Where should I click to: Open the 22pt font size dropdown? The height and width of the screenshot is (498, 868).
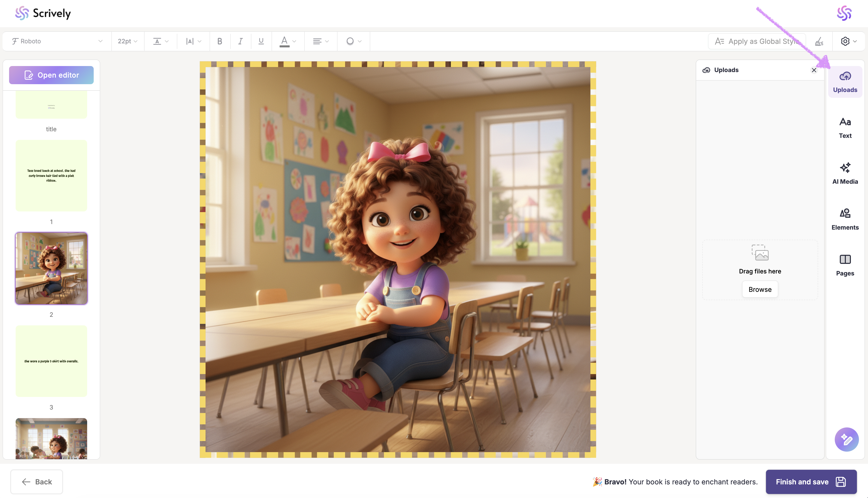(x=127, y=41)
